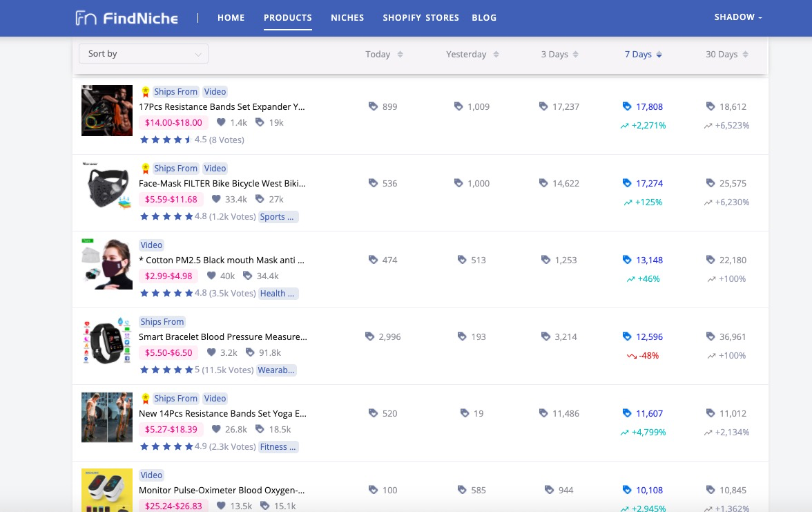Click the upward trend icon beside +2,271%
The image size is (812, 512).
624,126
